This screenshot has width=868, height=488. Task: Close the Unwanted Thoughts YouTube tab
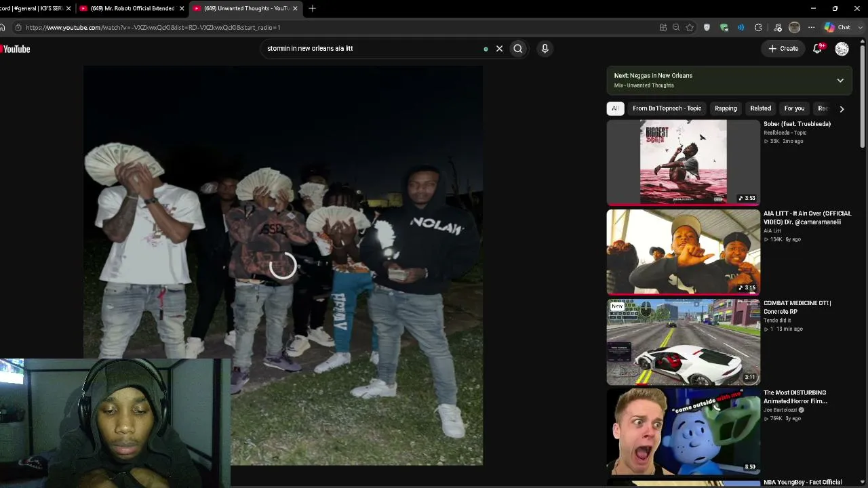(x=295, y=9)
